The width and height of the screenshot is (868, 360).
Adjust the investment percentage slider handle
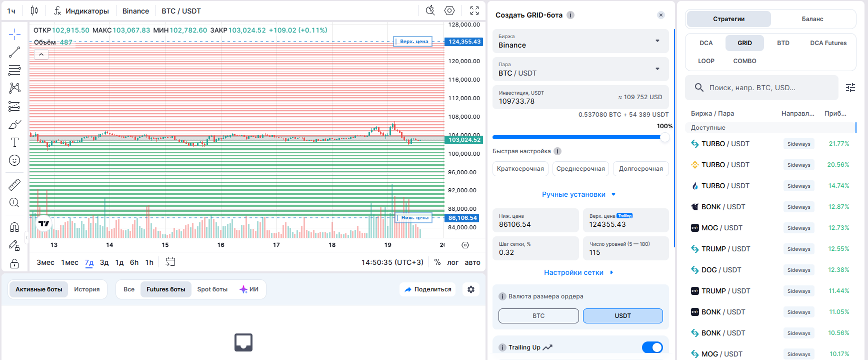click(x=664, y=137)
